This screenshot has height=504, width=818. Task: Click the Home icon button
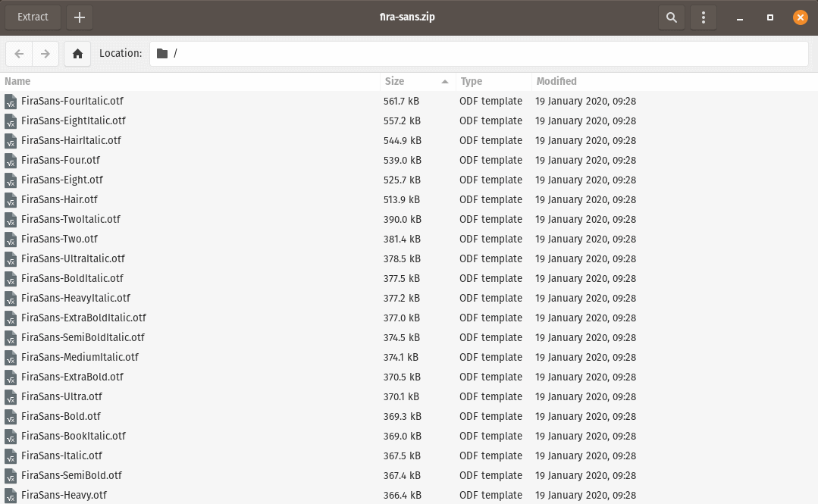click(x=77, y=54)
